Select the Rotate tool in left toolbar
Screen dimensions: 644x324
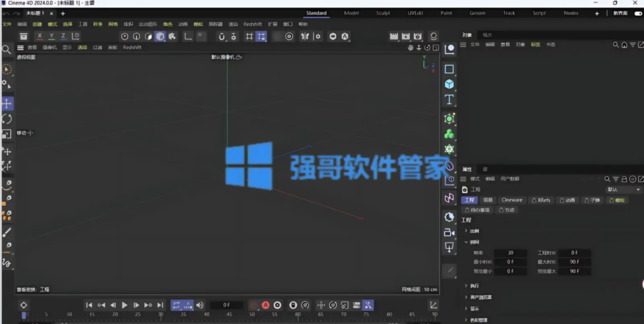click(x=7, y=119)
